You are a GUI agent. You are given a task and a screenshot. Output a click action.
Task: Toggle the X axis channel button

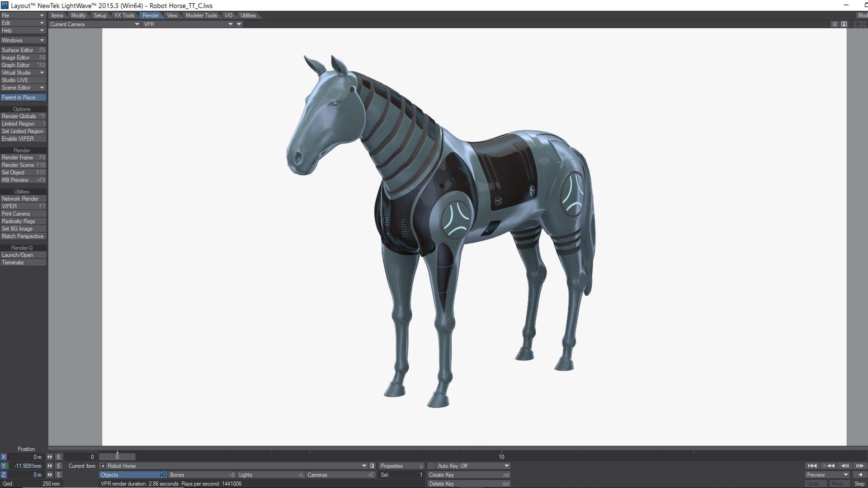point(4,457)
